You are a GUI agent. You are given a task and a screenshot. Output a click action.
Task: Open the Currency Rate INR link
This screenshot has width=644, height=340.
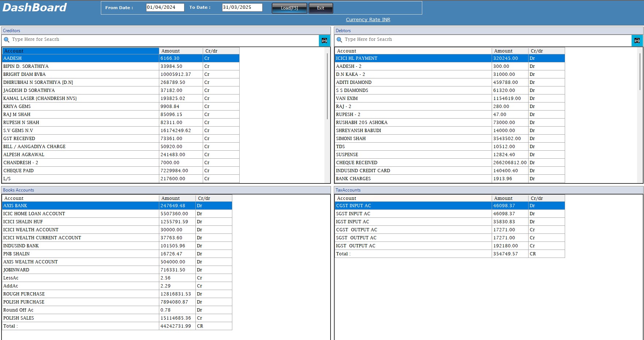point(368,20)
